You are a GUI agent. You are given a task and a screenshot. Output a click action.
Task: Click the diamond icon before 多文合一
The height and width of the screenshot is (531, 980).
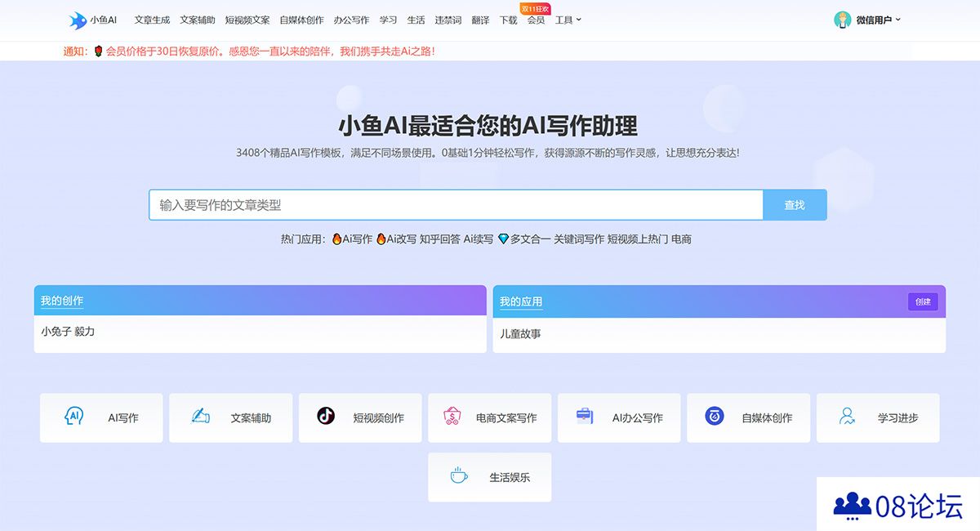coord(503,239)
